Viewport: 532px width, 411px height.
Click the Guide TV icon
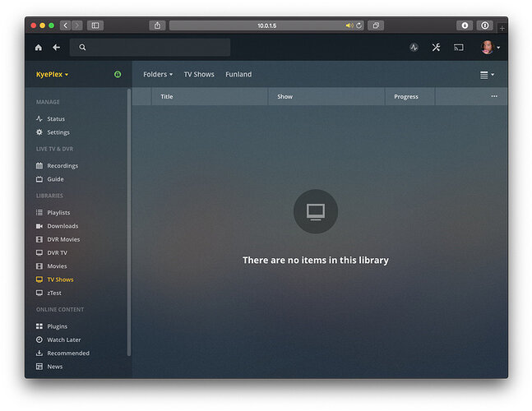pyautogui.click(x=39, y=179)
